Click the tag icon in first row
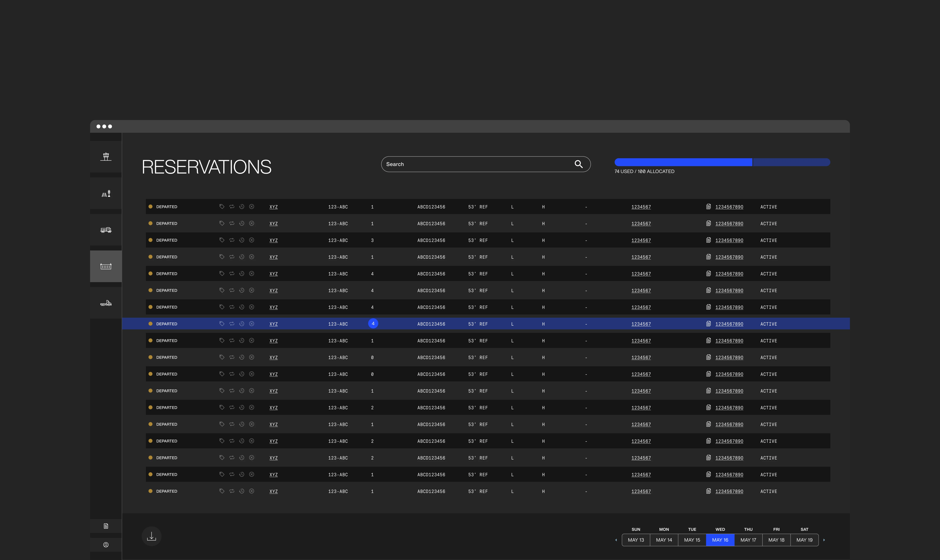 222,206
